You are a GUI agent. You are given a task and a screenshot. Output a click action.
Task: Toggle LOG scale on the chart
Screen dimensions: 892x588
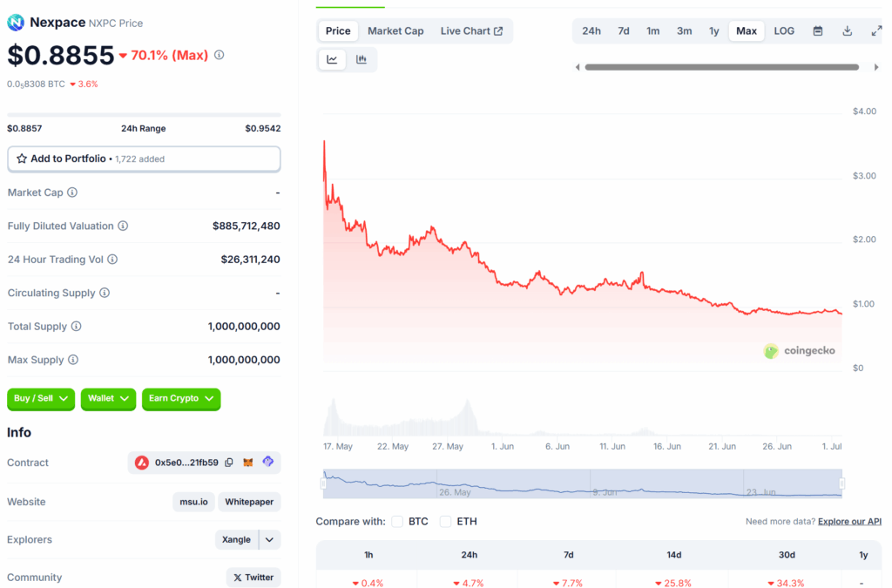coord(784,30)
